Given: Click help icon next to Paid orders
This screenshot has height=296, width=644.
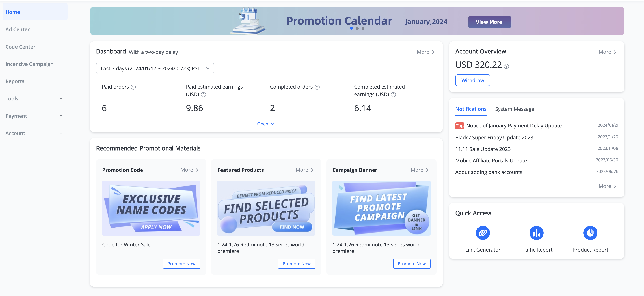Looking at the screenshot, I should [133, 87].
